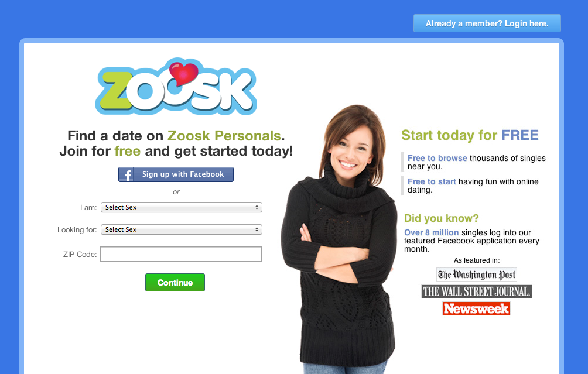This screenshot has height=374, width=588.
Task: Click the Zoosk logo
Action: [x=176, y=87]
